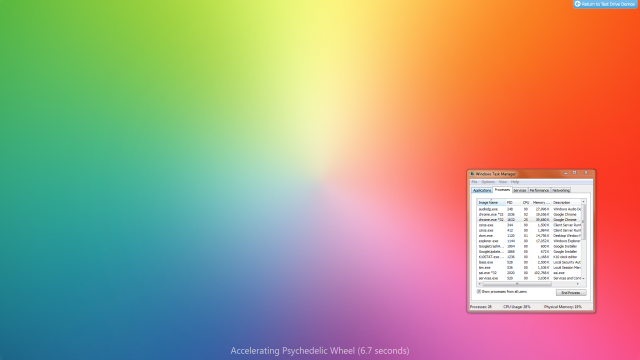Select the lsm.exe process row
This screenshot has width=640, height=360.
(529, 267)
